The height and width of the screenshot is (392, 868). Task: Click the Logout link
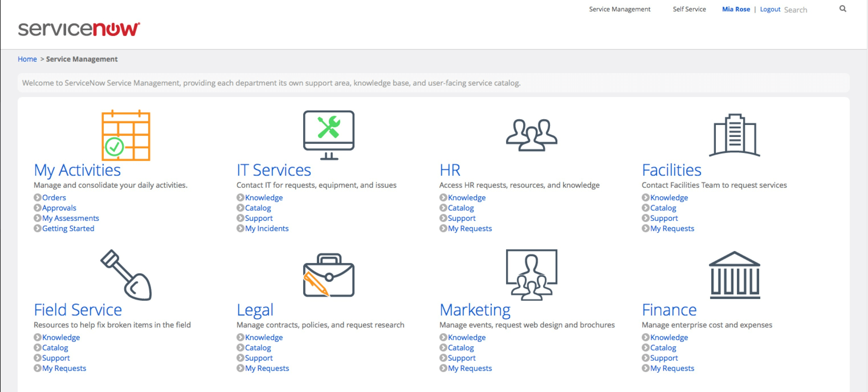pos(770,9)
